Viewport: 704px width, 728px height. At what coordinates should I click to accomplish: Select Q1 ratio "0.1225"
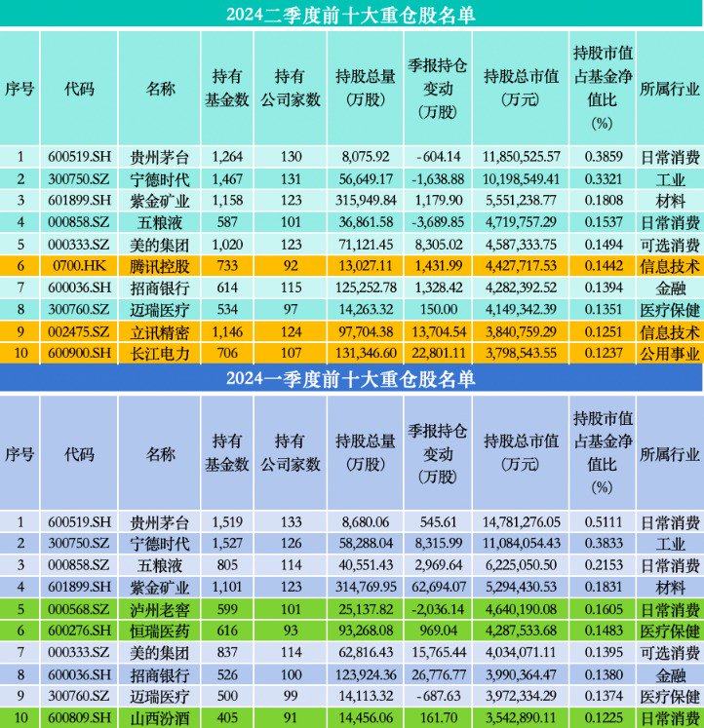tap(603, 718)
